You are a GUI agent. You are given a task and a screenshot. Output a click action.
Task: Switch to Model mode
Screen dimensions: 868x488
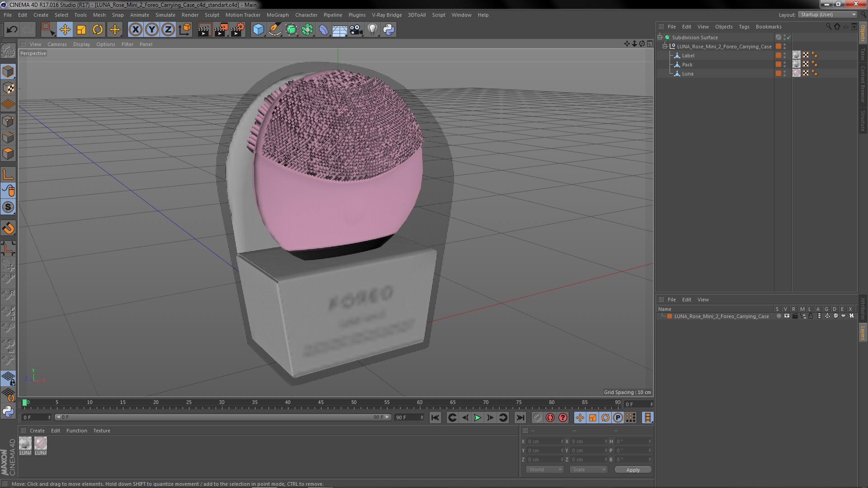(x=8, y=71)
